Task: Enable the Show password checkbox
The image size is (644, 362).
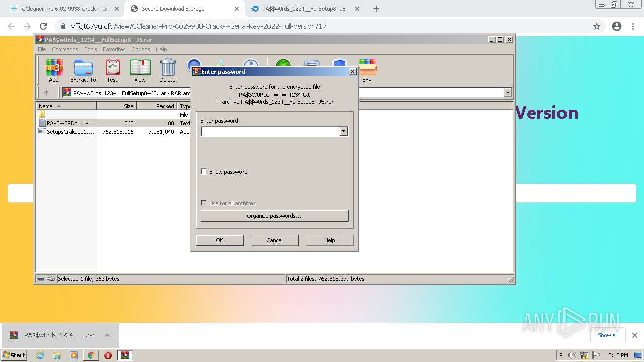Action: pyautogui.click(x=204, y=172)
